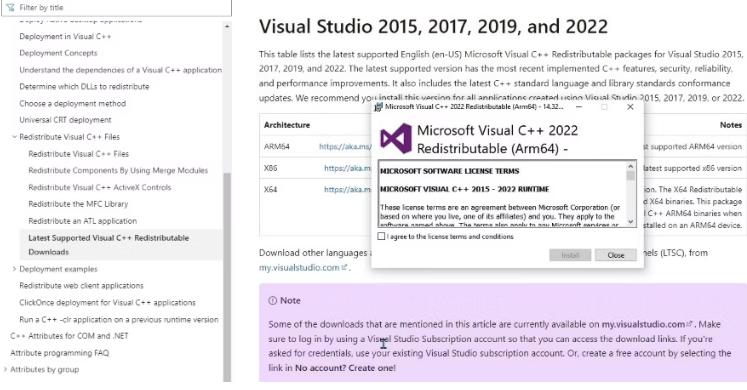
Task: Close the installer dialog with the X
Action: pos(630,107)
